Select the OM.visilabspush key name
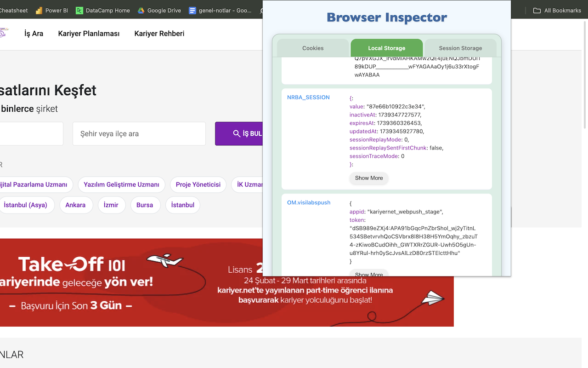 pyautogui.click(x=309, y=202)
